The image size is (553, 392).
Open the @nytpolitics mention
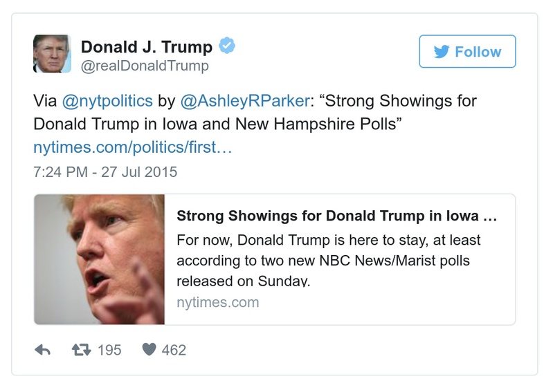(107, 101)
